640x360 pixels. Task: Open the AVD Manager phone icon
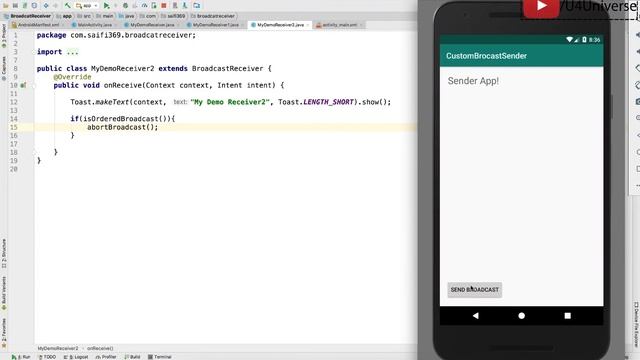point(175,6)
